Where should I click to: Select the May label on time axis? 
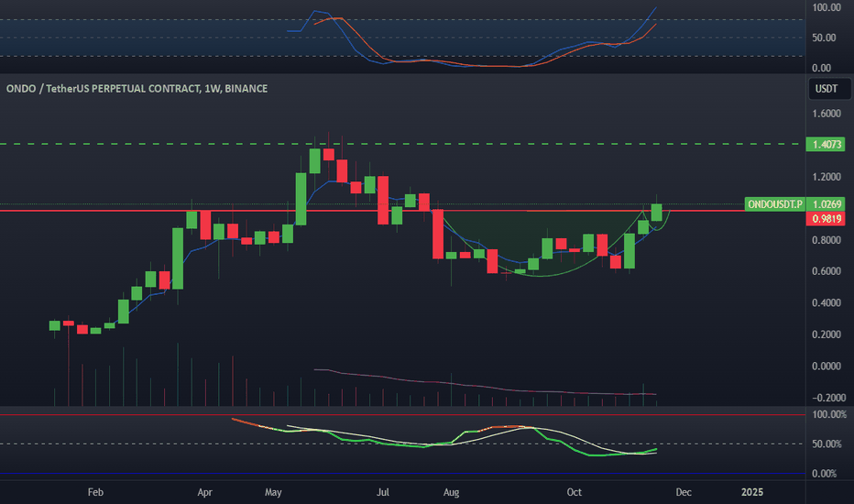click(273, 492)
